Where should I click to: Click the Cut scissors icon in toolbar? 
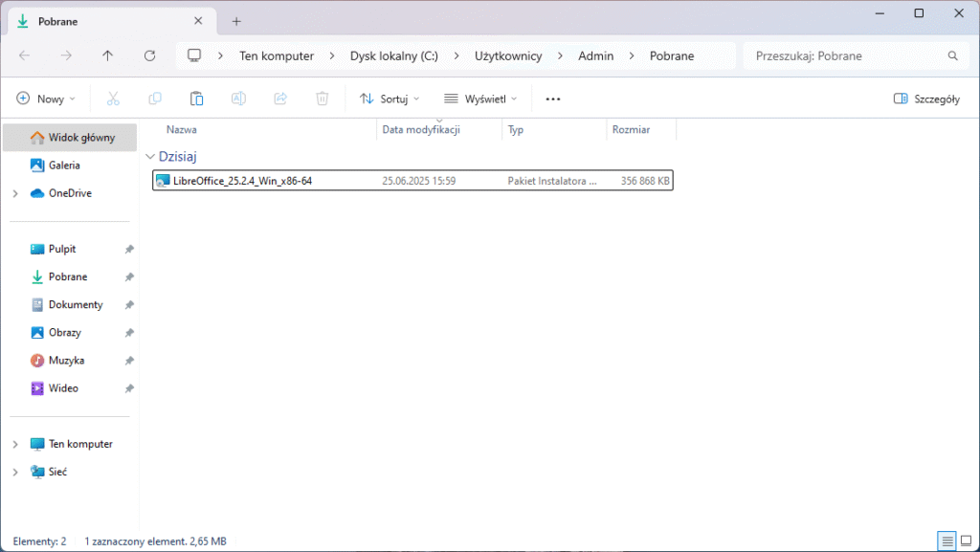(113, 99)
